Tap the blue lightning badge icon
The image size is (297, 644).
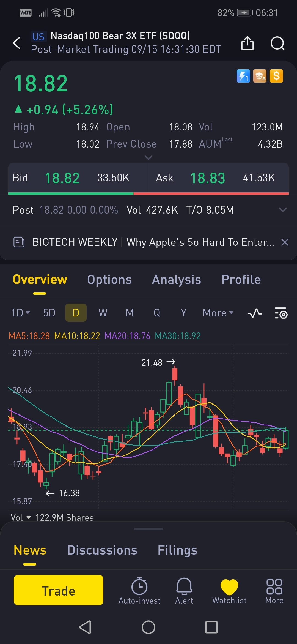click(x=243, y=76)
